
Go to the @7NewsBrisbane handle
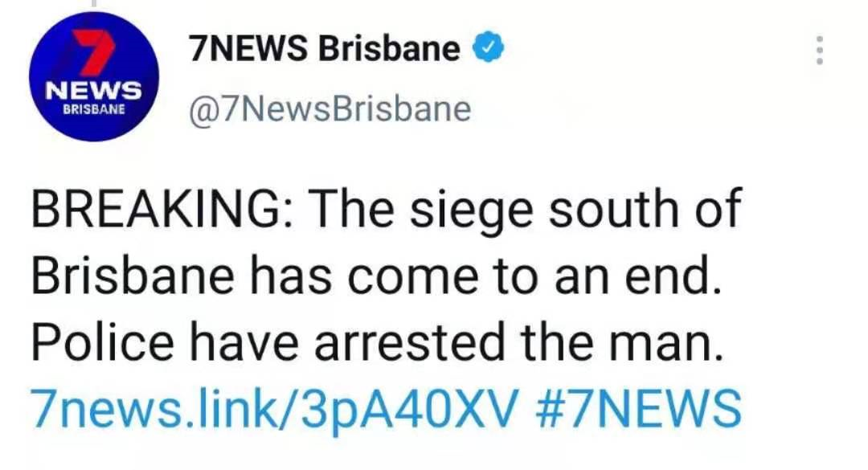tap(330, 108)
